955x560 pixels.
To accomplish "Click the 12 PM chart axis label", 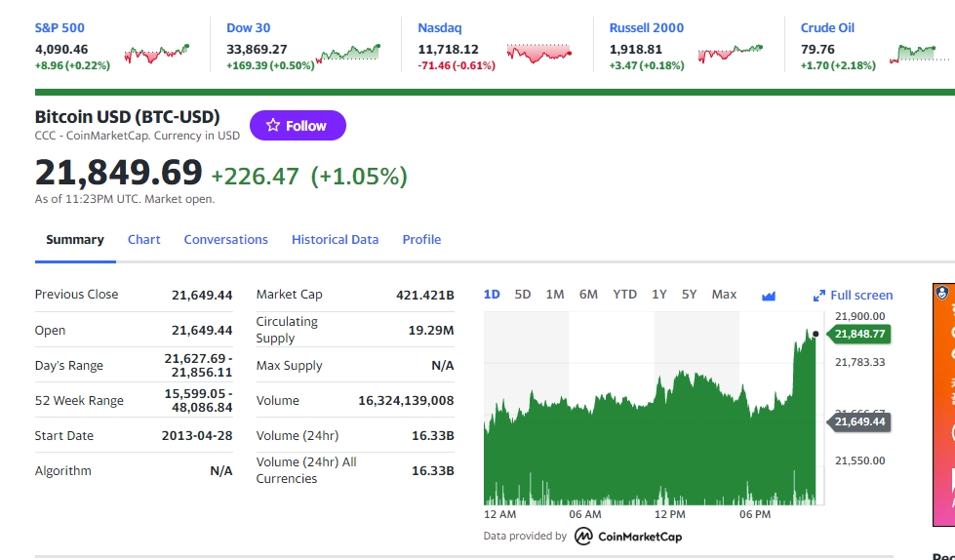I will tap(670, 514).
